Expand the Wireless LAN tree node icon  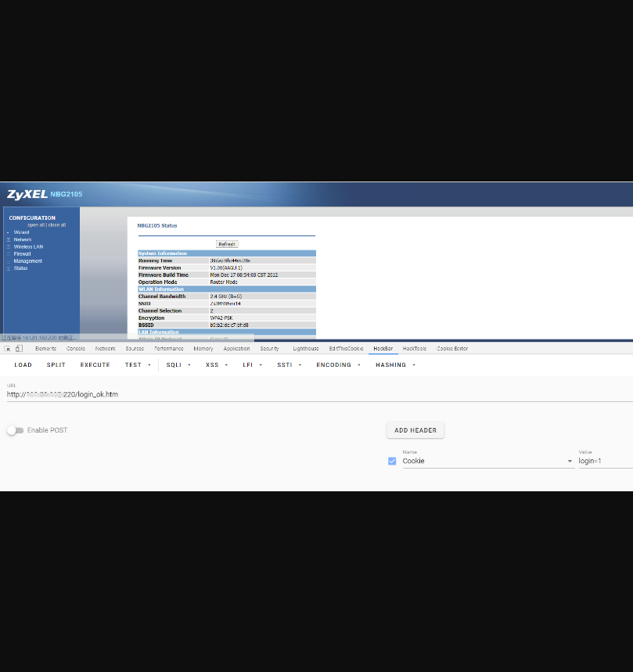(9, 246)
